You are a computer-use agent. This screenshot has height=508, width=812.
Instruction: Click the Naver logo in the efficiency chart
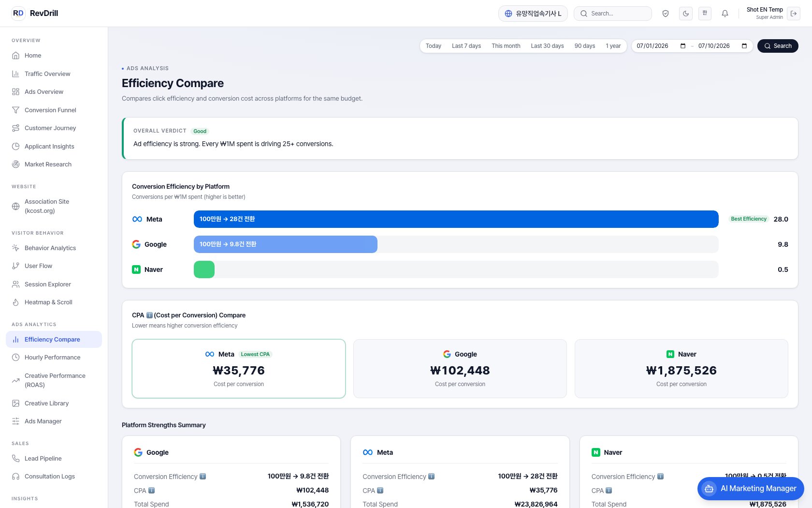136,269
